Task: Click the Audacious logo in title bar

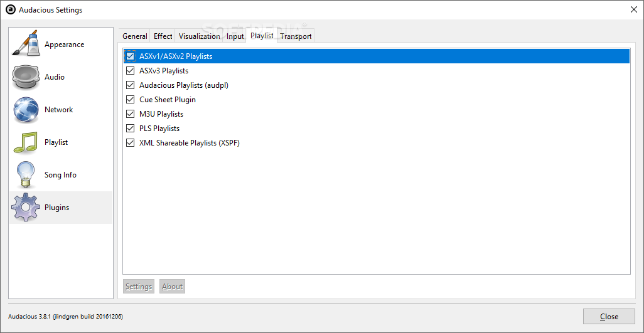Action: (x=11, y=10)
